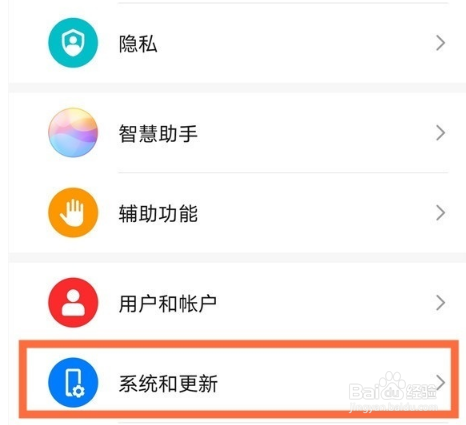This screenshot has width=466, height=425.
Task: Select the 智慧助手 menu label
Action: click(x=158, y=133)
